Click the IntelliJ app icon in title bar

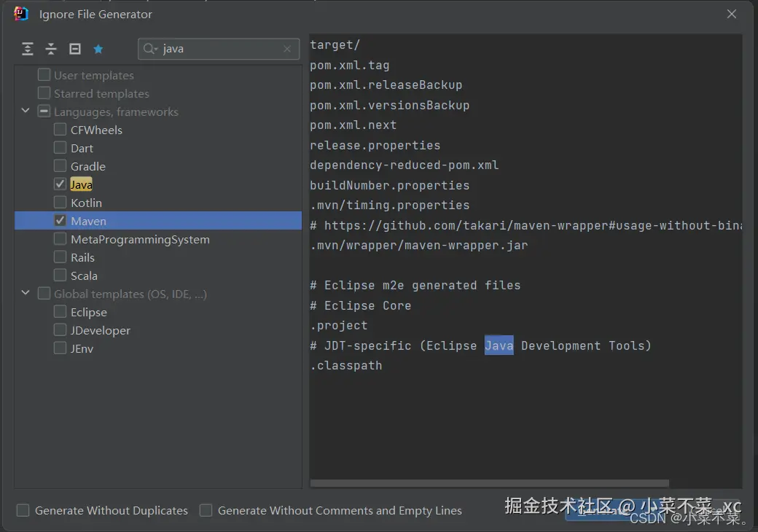click(x=21, y=14)
